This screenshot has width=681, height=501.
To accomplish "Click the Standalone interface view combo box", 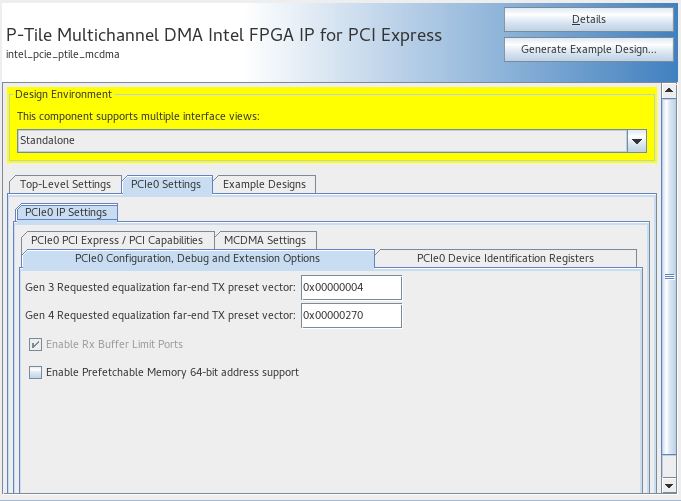I will [x=322, y=141].
